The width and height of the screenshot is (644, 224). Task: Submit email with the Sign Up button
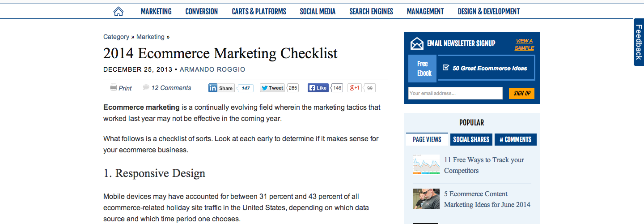[x=522, y=93]
